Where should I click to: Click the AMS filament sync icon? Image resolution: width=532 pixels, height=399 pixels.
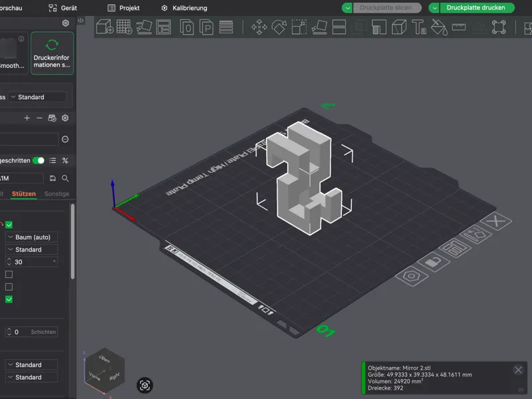pos(52,118)
